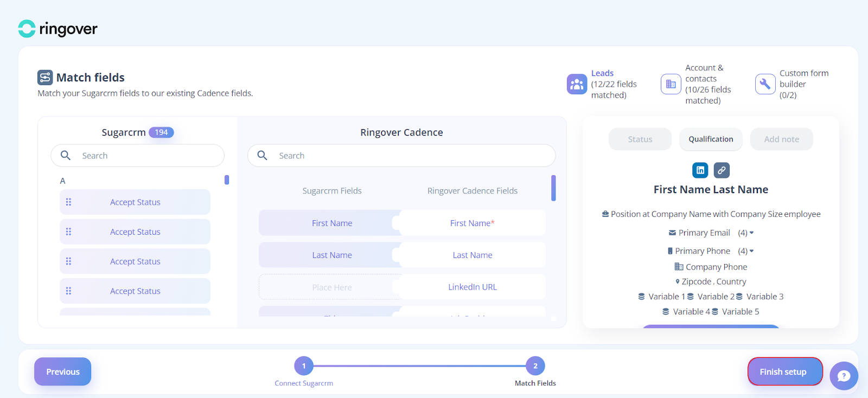The width and height of the screenshot is (868, 398).
Task: Click the Primary Phone mobile icon
Action: (x=670, y=251)
